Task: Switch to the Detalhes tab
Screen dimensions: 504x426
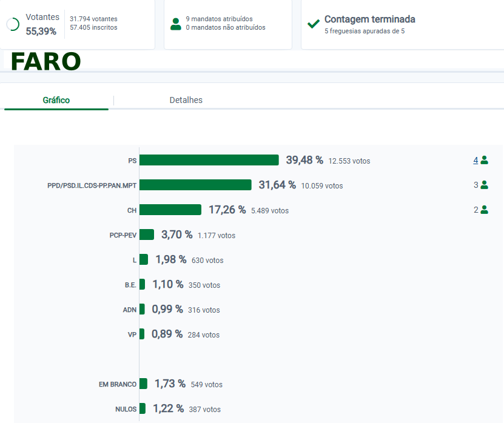Action: pos(186,100)
